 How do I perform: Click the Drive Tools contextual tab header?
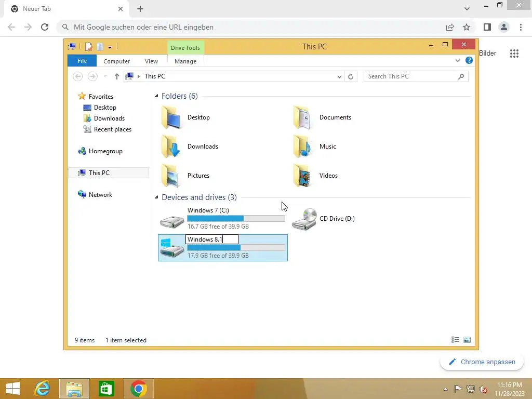[x=185, y=48]
